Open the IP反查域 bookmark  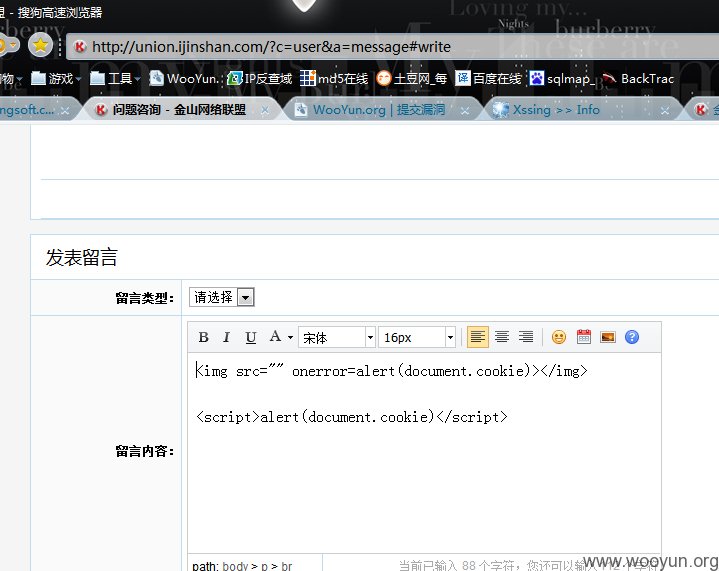[260, 79]
